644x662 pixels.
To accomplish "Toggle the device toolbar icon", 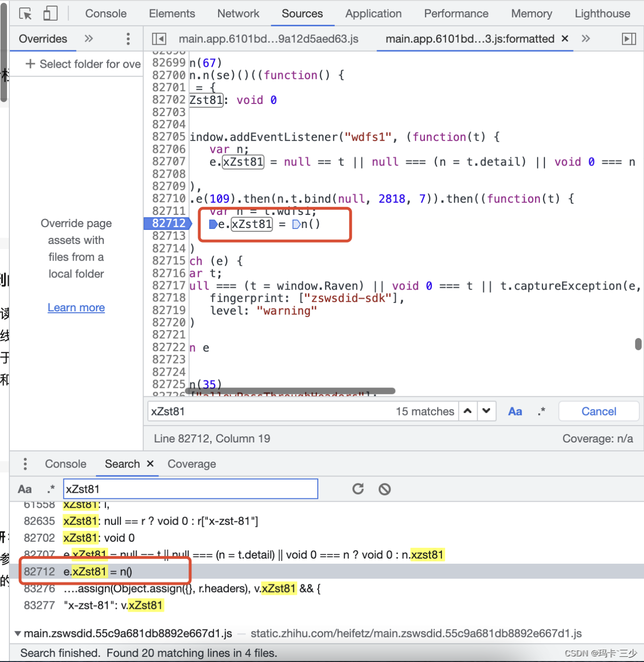I will 50,13.
